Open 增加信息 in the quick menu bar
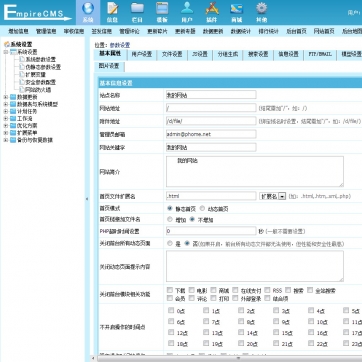Viewport: 362px width, 362px height. (x=18, y=32)
